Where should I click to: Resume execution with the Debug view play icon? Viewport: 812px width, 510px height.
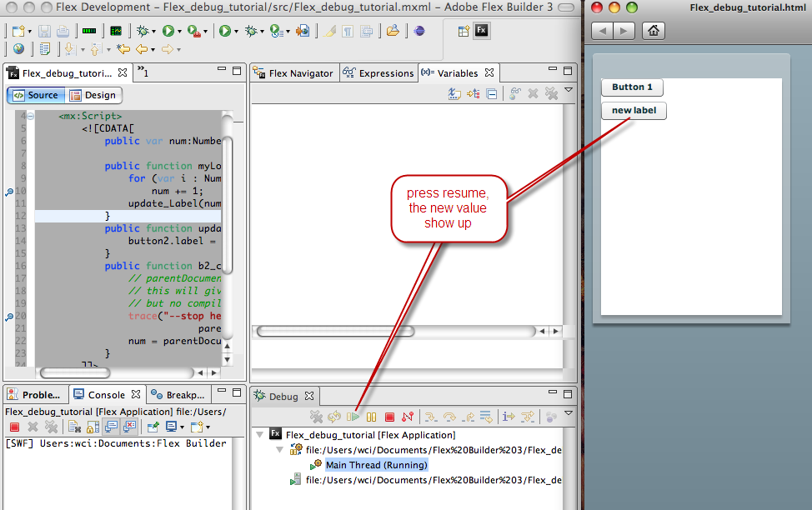point(354,417)
